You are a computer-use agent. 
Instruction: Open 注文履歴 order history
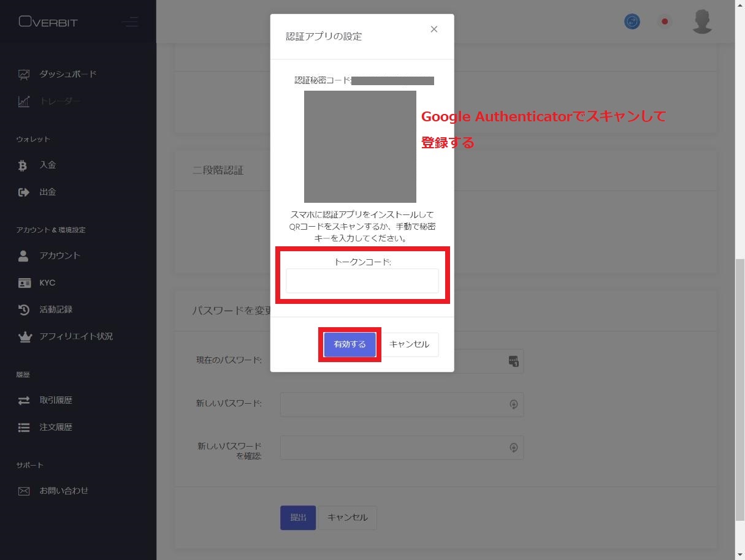click(x=56, y=427)
